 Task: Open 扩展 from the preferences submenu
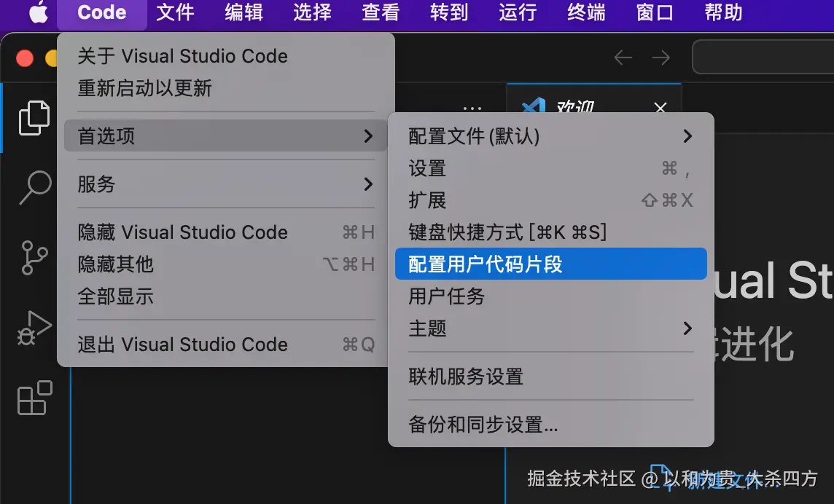point(551,200)
